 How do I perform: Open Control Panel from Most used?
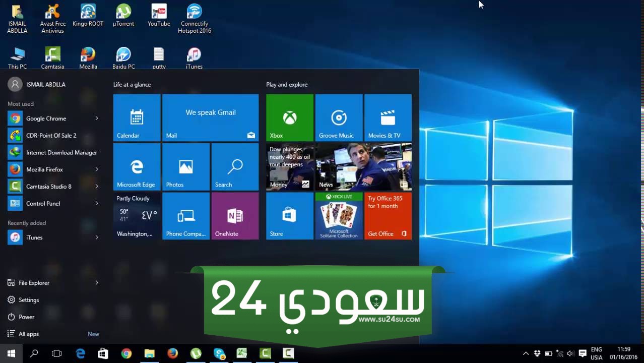click(53, 204)
